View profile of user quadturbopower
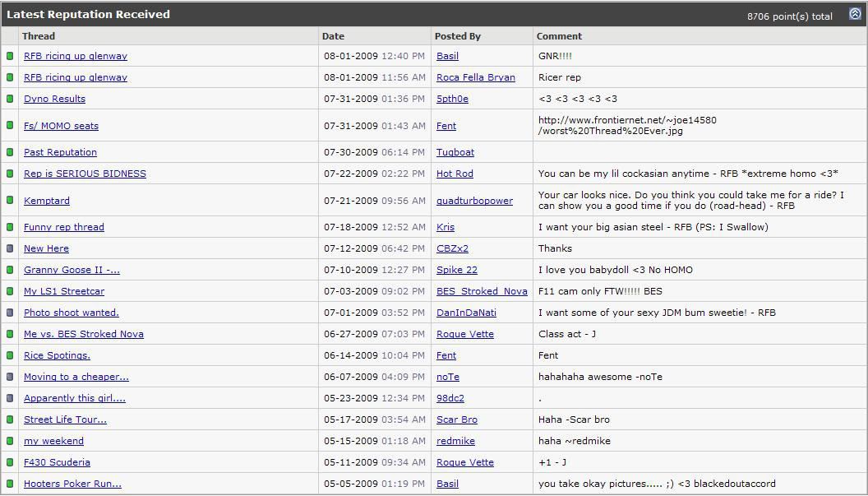868x496 pixels. coord(474,201)
